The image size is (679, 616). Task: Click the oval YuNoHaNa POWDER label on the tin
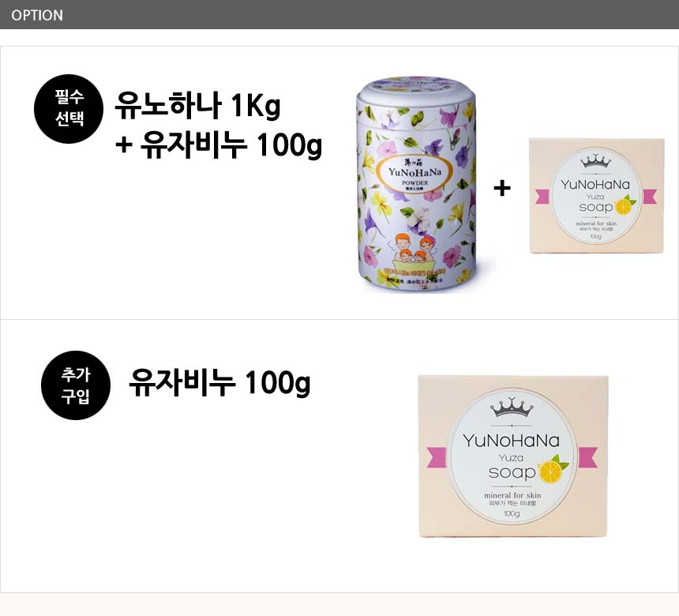click(415, 175)
